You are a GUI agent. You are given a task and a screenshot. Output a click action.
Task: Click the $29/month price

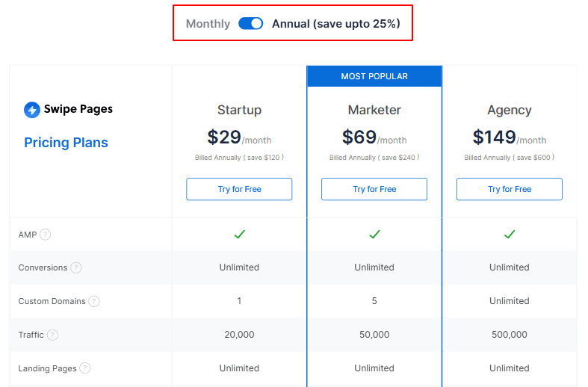click(x=239, y=137)
